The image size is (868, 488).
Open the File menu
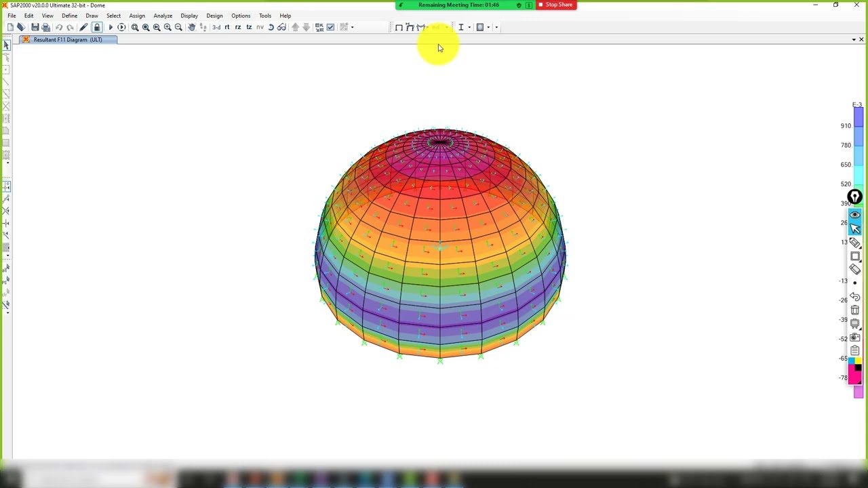pyautogui.click(x=12, y=16)
